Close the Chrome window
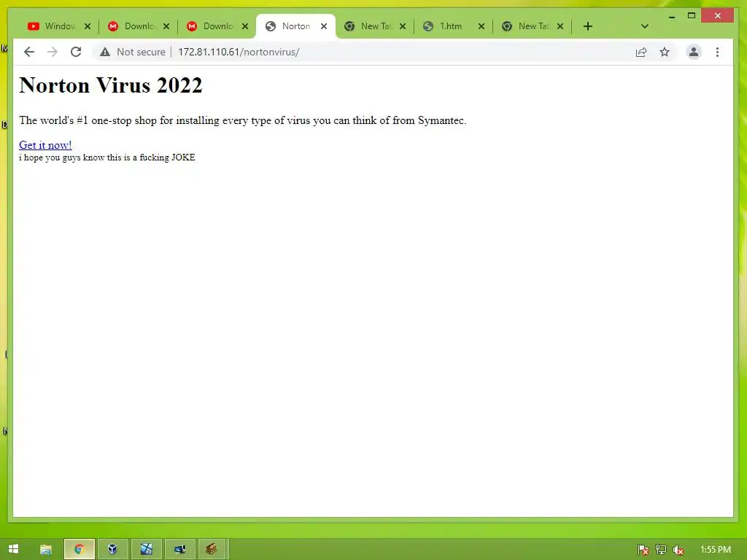The width and height of the screenshot is (747, 560). (x=718, y=16)
